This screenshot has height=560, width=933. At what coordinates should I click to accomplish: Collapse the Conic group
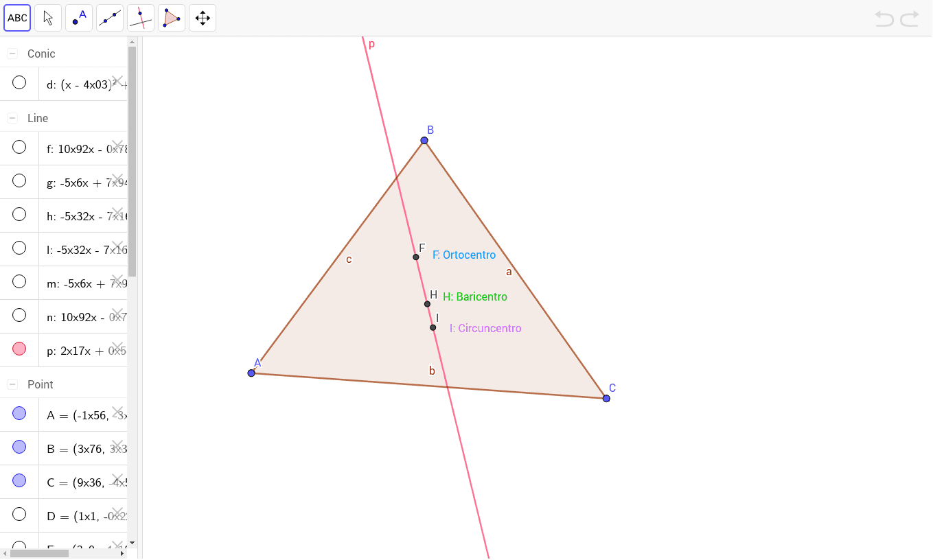point(12,54)
